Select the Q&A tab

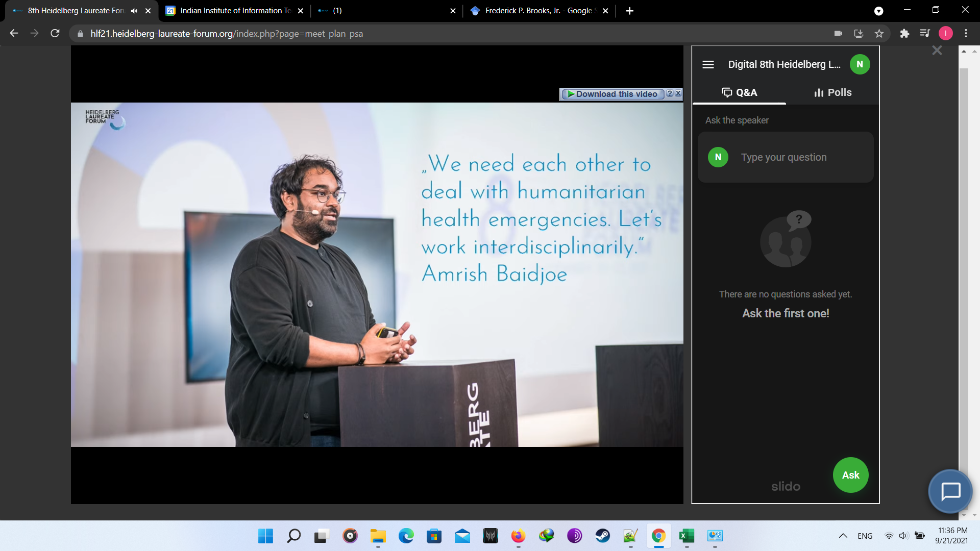739,92
